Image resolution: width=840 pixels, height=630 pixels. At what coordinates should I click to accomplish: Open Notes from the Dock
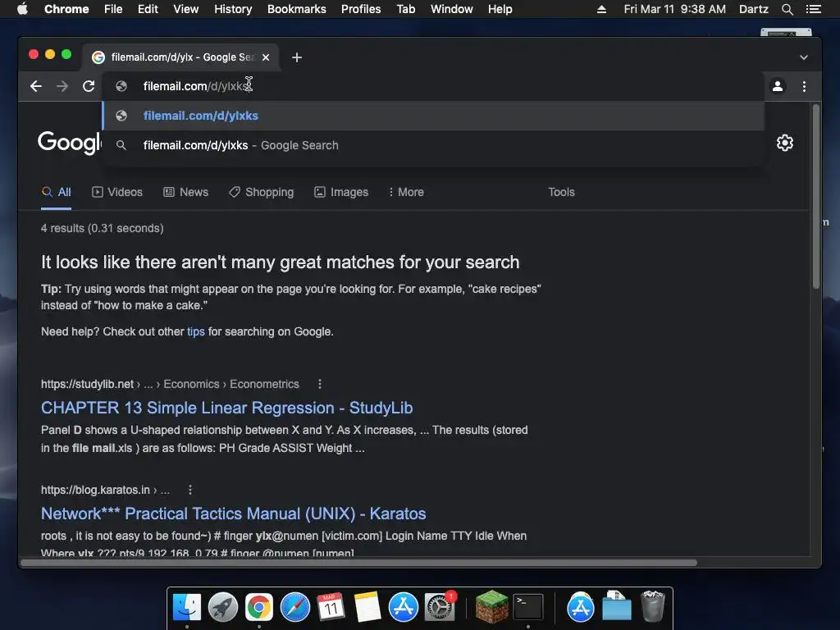pos(367,607)
